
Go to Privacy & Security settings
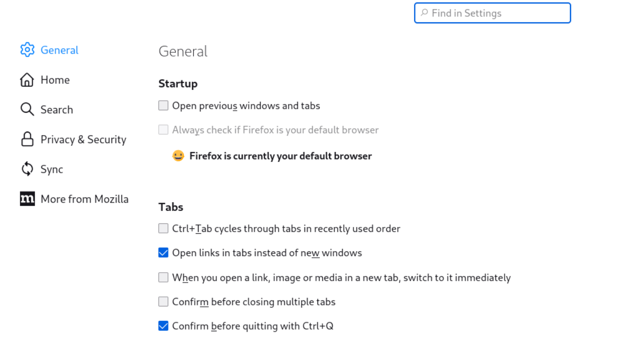pos(83,140)
